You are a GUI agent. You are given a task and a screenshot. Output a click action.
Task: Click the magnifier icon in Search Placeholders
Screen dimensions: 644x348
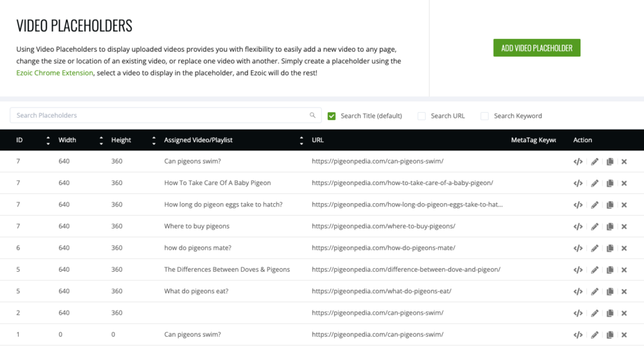coord(313,115)
